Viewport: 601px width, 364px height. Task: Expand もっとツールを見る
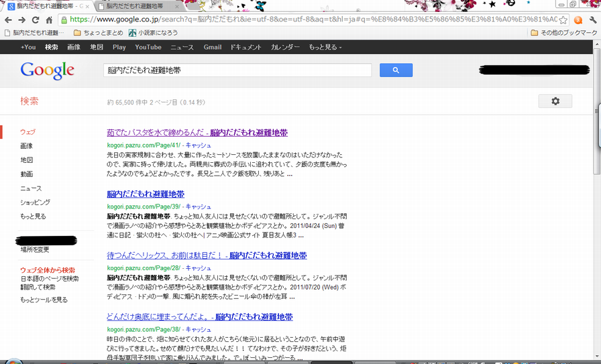click(x=44, y=300)
